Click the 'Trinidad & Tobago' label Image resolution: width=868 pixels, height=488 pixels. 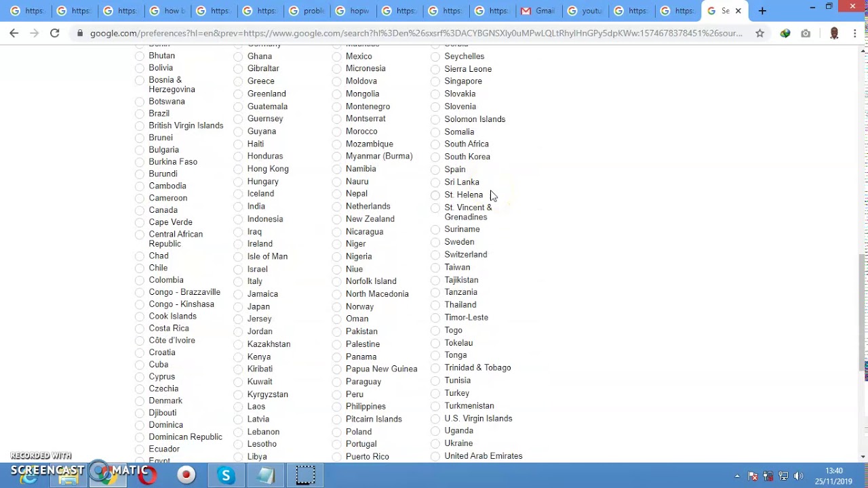tap(478, 367)
